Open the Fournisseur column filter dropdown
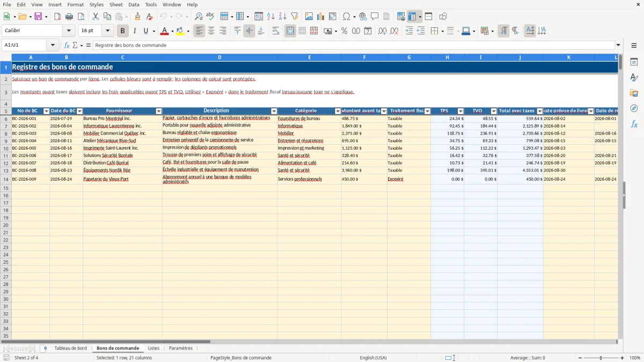 pyautogui.click(x=159, y=111)
